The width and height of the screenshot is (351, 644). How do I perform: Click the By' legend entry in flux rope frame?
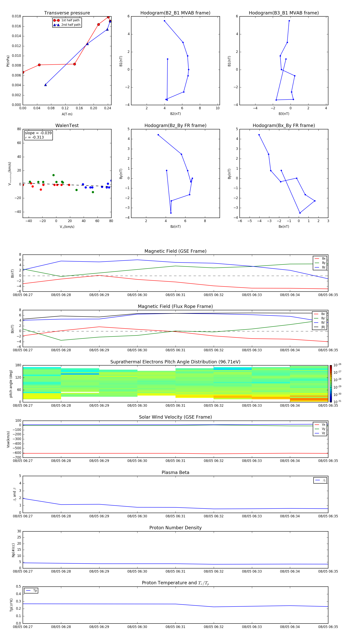coord(320,318)
